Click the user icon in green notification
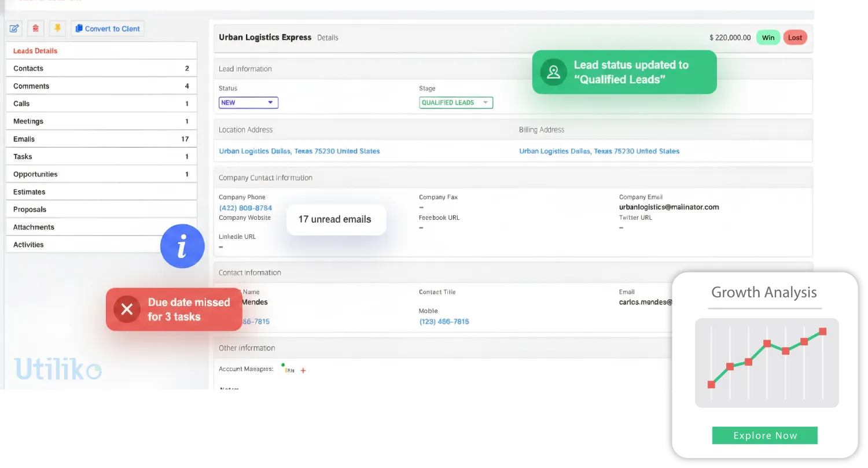 pos(553,72)
